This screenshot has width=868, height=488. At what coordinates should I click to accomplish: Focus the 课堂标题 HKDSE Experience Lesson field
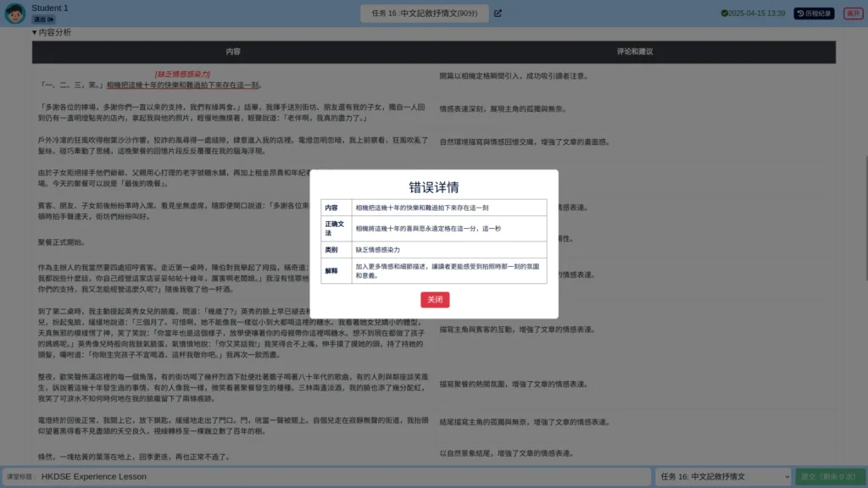pos(326,476)
